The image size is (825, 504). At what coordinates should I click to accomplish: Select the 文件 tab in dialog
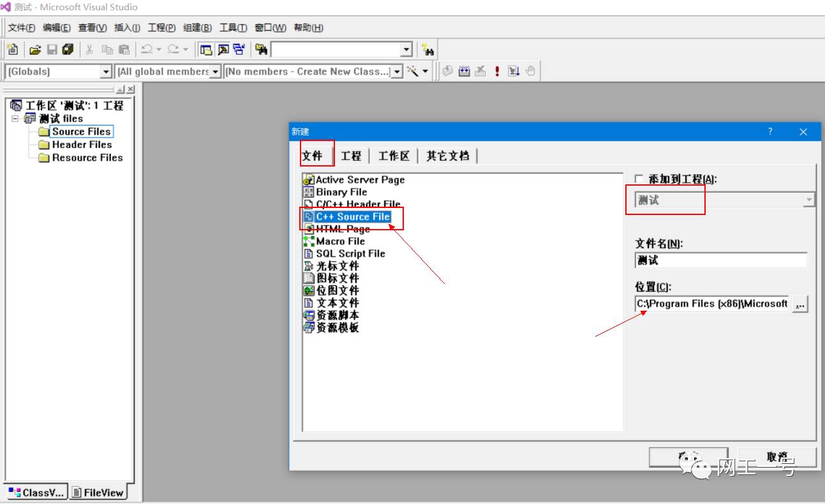[313, 155]
